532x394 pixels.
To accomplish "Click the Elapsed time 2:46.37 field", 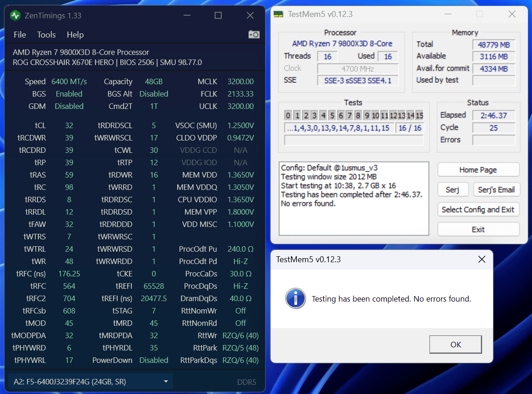I will 494,115.
